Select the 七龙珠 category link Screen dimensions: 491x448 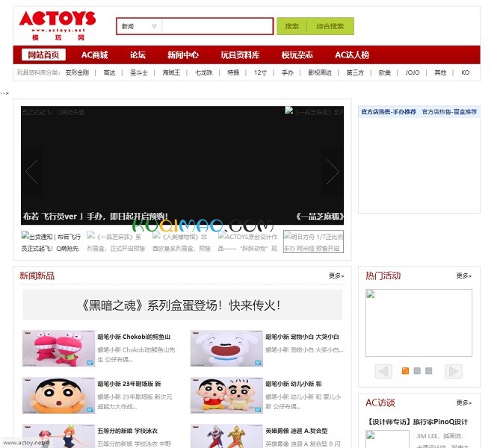tap(204, 72)
